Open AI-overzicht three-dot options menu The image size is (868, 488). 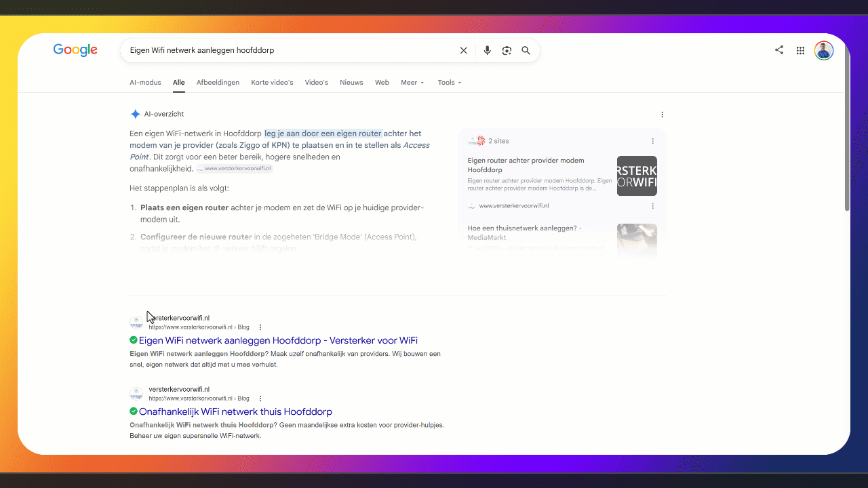[663, 115]
